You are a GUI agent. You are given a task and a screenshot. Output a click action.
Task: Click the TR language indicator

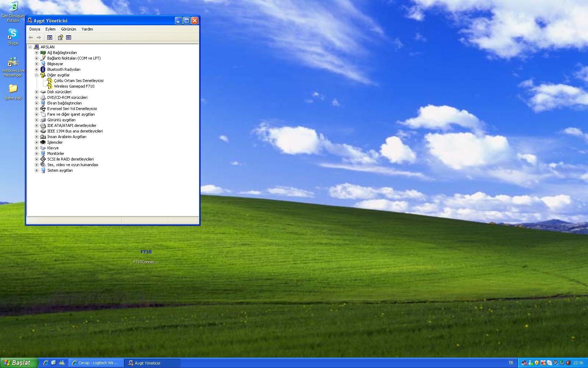pos(511,363)
